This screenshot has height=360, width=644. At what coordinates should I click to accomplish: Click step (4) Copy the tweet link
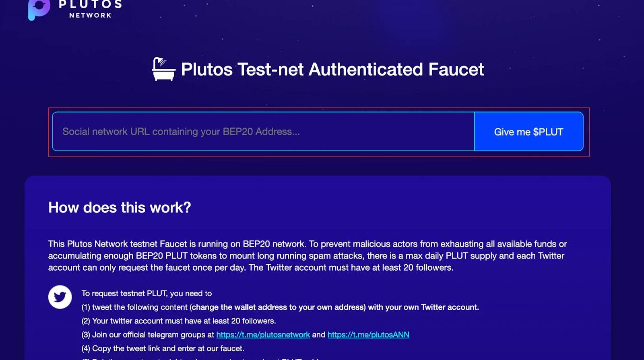(163, 348)
